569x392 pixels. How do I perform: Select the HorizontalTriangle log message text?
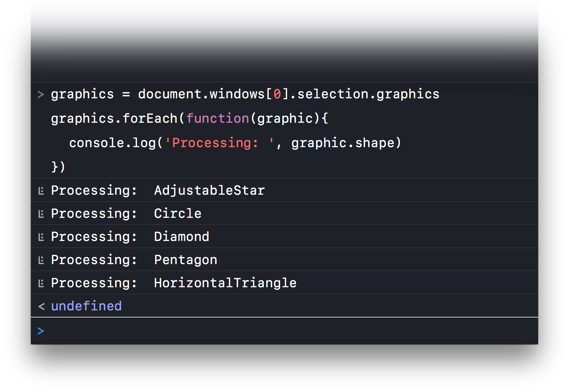[174, 283]
